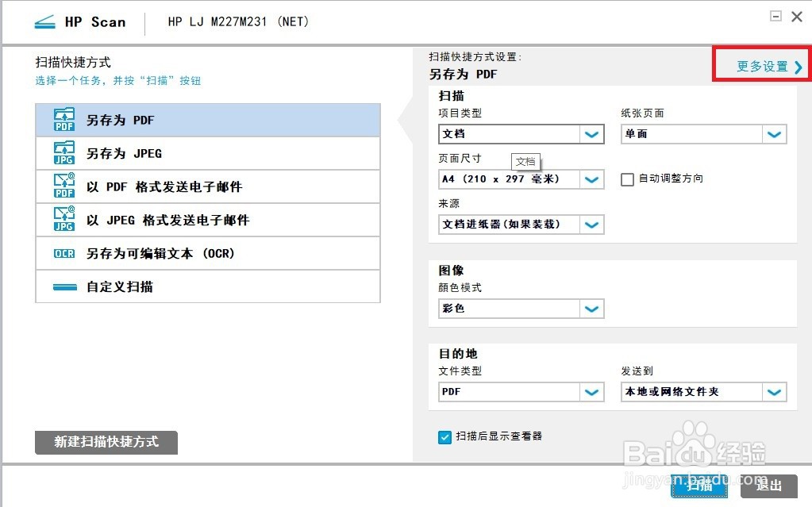This screenshot has height=507, width=812.
Task: Click the email PDF icon beside 以 PDF 格式发送电子邮件
Action: [64, 186]
